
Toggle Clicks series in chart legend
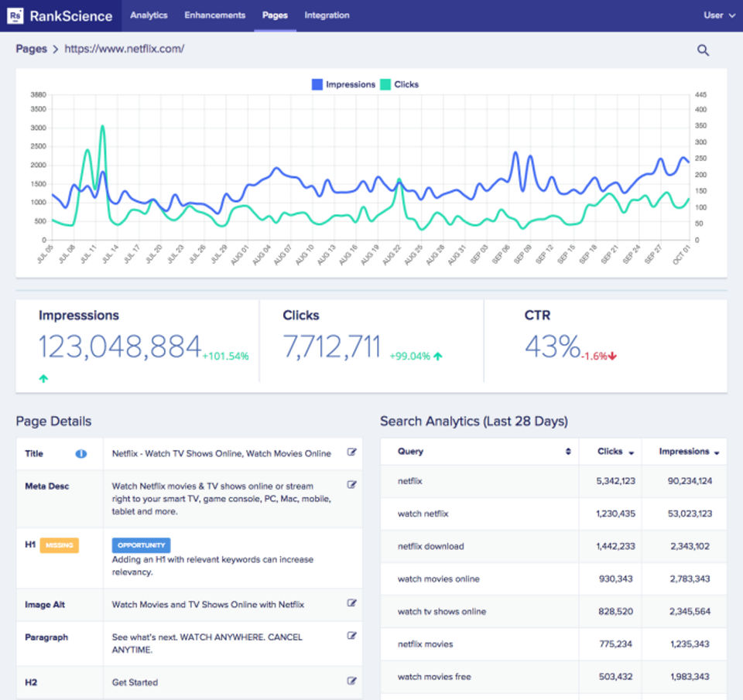(399, 84)
